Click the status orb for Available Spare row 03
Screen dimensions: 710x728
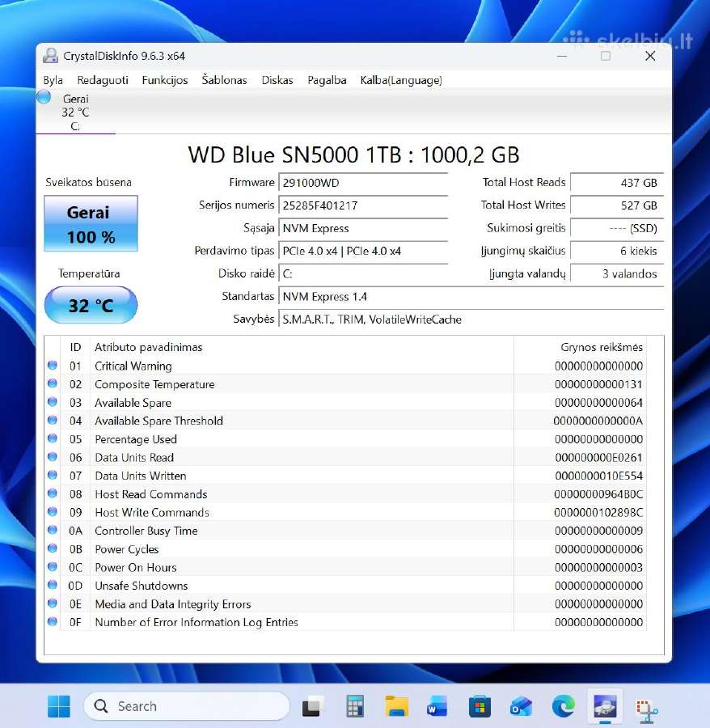(x=53, y=401)
